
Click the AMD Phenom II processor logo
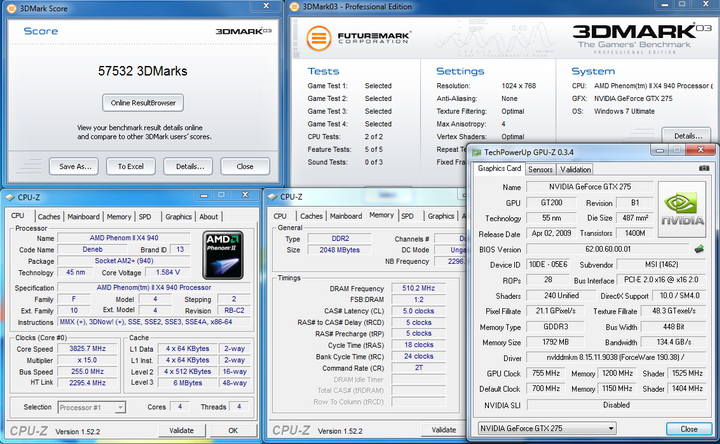tap(223, 255)
